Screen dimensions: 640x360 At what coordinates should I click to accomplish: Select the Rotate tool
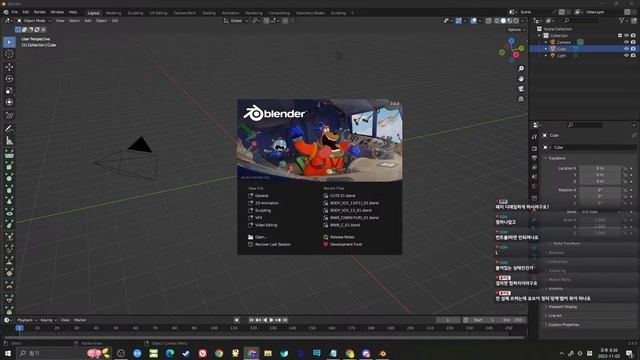coord(9,78)
